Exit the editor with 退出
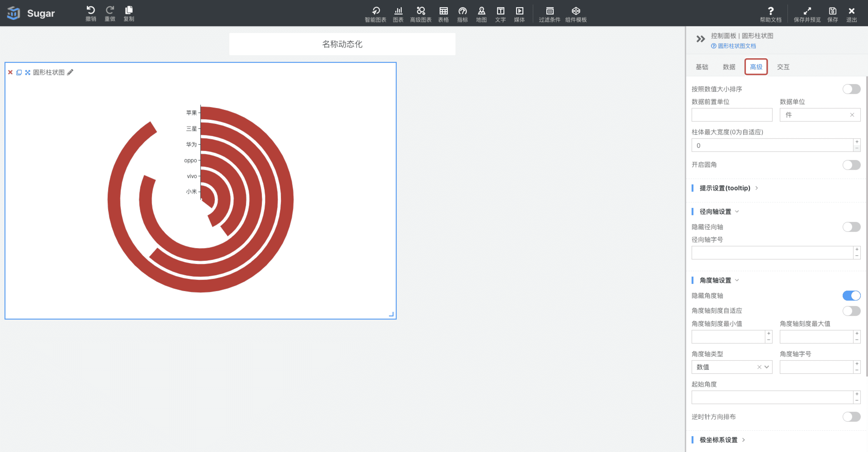The image size is (868, 452). [x=851, y=14]
